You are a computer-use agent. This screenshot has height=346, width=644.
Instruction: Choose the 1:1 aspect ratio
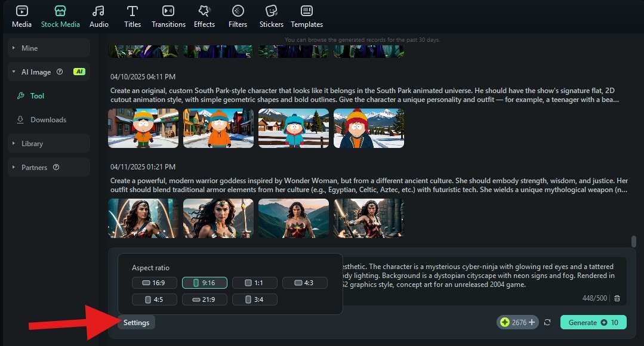pos(255,283)
